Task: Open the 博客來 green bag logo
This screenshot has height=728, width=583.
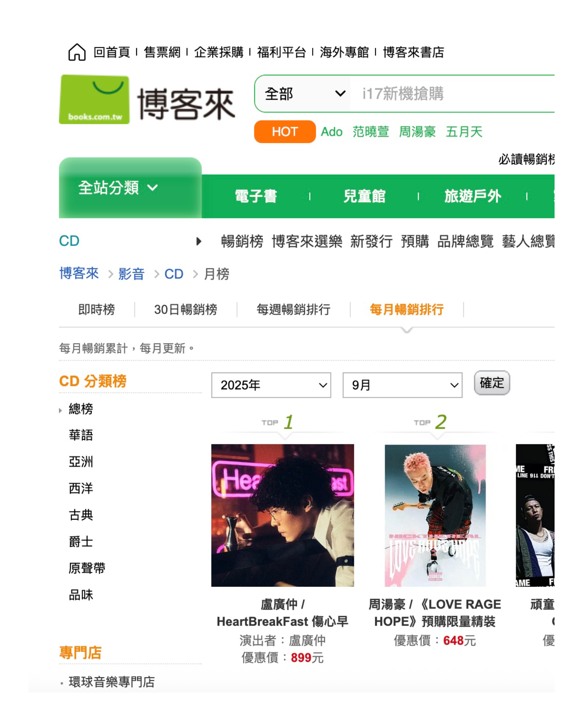Action: click(94, 99)
